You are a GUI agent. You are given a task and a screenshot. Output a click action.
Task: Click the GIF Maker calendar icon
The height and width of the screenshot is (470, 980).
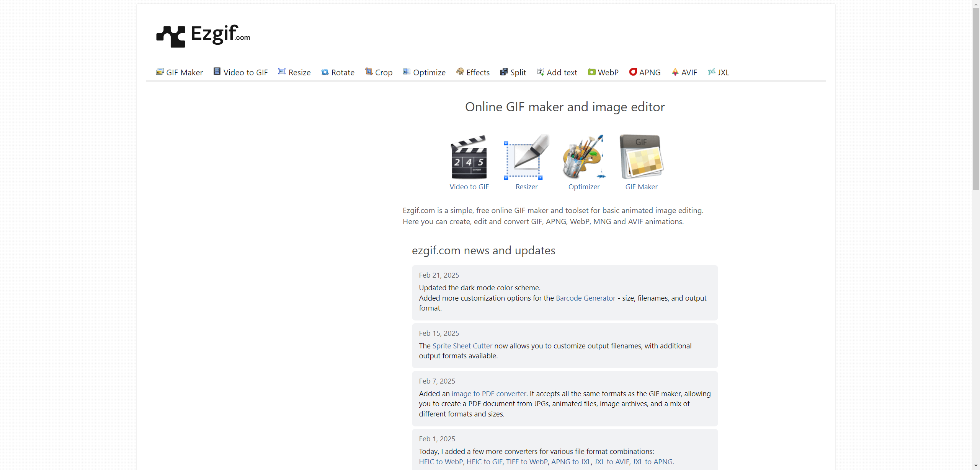click(641, 158)
